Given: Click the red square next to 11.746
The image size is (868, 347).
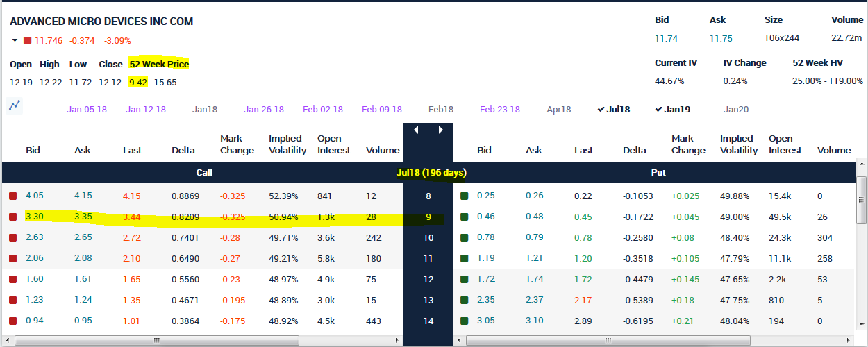Looking at the screenshot, I should coord(27,40).
